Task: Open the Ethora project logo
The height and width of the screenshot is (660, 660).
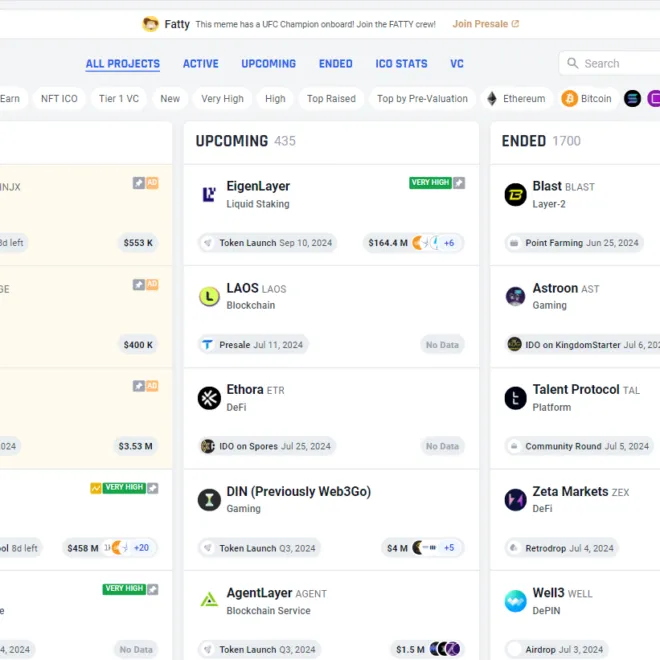Action: point(209,398)
